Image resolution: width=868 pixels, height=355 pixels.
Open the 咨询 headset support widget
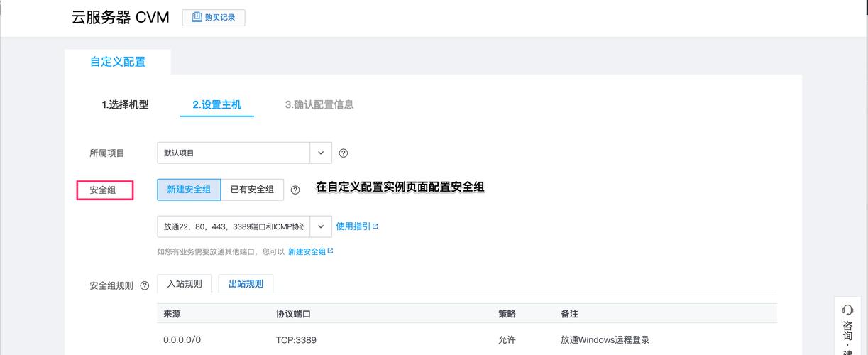click(x=847, y=327)
